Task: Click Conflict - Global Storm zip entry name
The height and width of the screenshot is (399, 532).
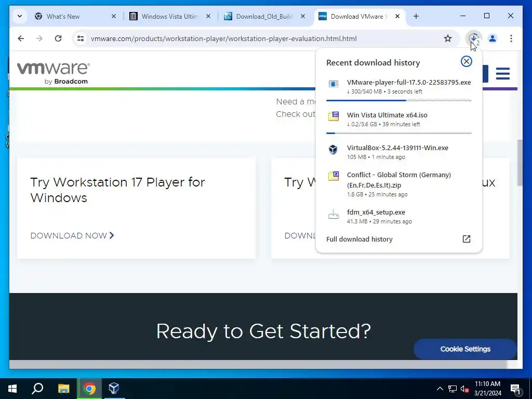Action: (x=398, y=180)
